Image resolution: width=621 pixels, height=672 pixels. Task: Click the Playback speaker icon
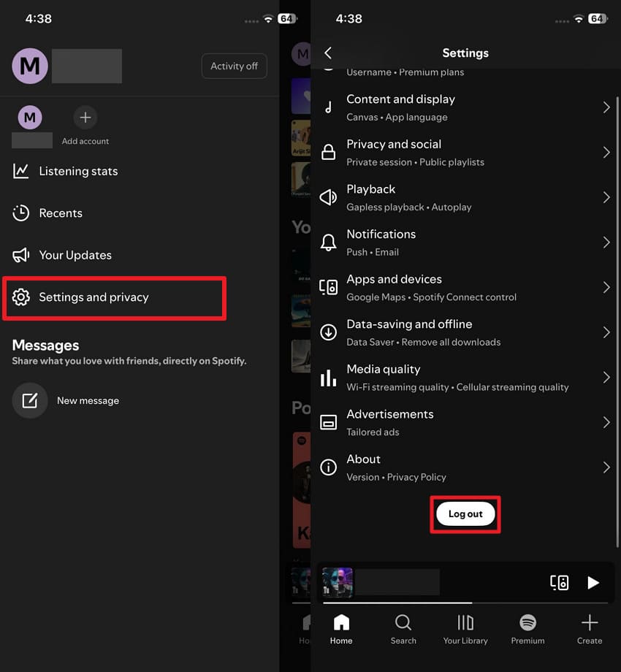(x=328, y=197)
